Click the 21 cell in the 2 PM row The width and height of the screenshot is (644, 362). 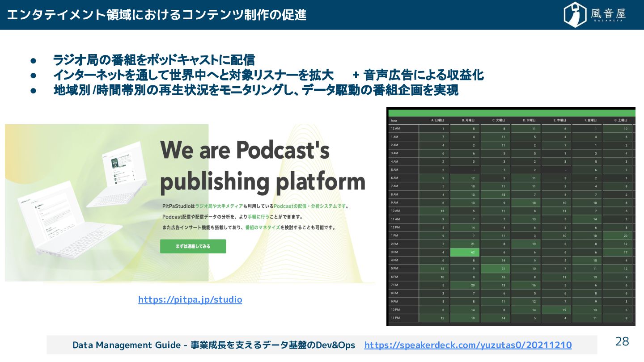pos(465,244)
